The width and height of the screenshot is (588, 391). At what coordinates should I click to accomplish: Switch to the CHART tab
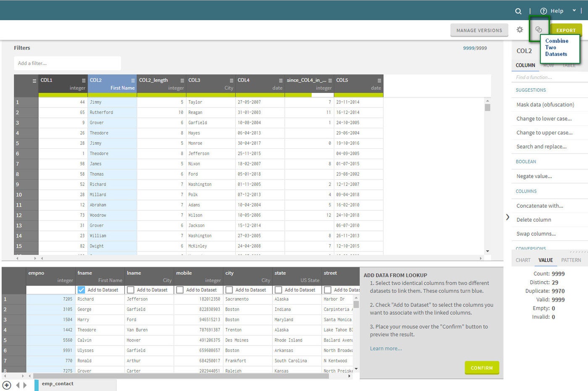point(523,260)
